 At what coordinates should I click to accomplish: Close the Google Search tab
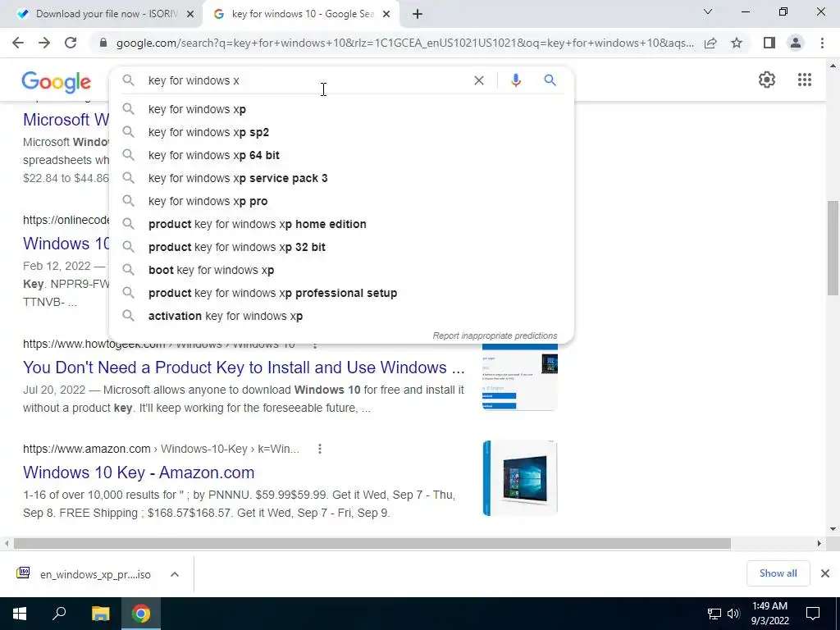tap(386, 15)
